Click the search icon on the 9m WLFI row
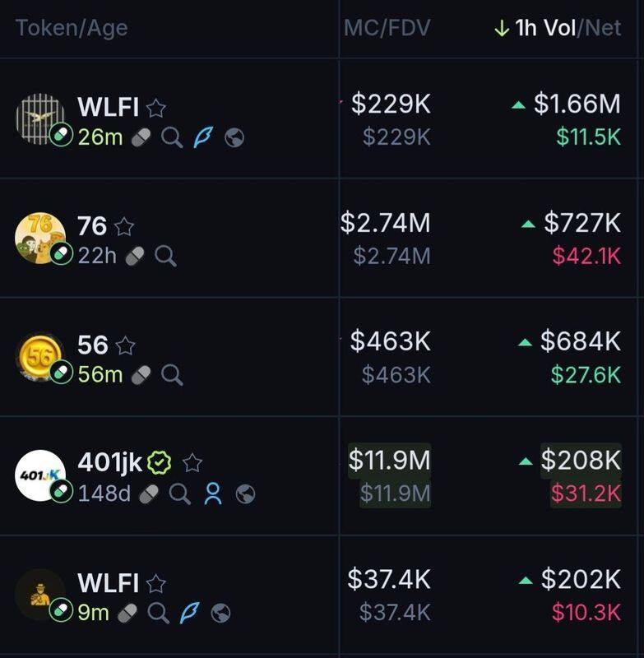Image resolution: width=644 pixels, height=658 pixels. 158,612
